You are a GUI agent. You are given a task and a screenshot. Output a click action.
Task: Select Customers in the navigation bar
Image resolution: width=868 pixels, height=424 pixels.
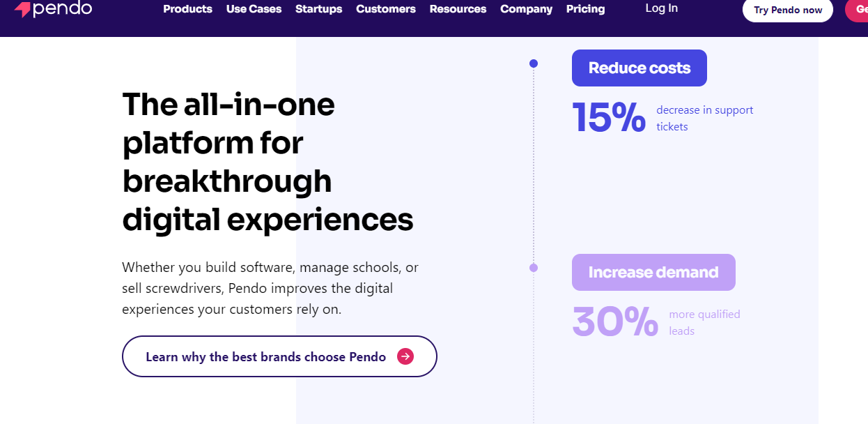(x=385, y=9)
